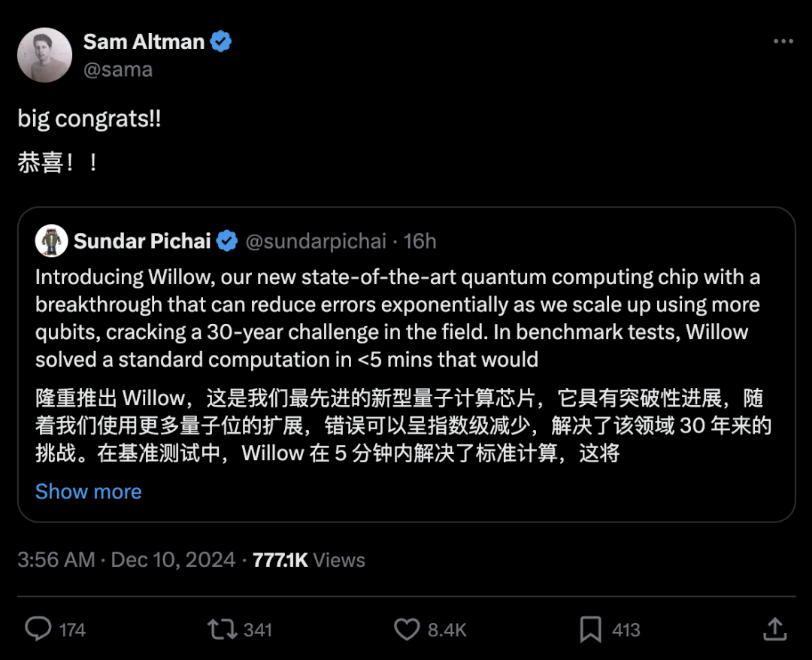Open replies via the speech bubble icon
The height and width of the screenshot is (660, 812).
pos(40,629)
